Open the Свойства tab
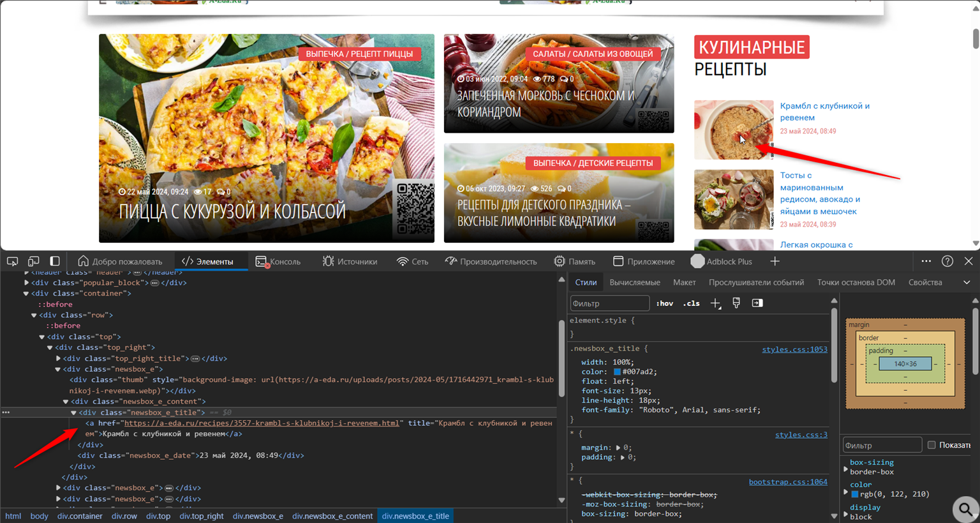This screenshot has height=523, width=980. (925, 282)
